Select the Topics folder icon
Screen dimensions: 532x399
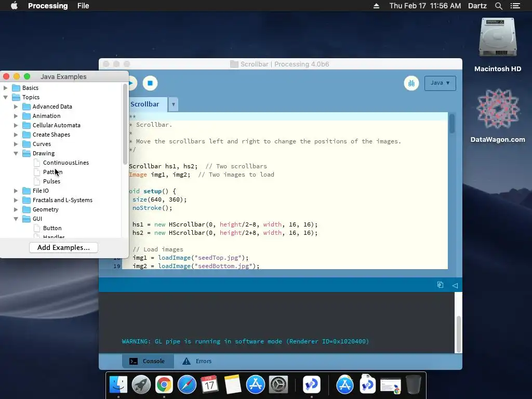(x=16, y=97)
